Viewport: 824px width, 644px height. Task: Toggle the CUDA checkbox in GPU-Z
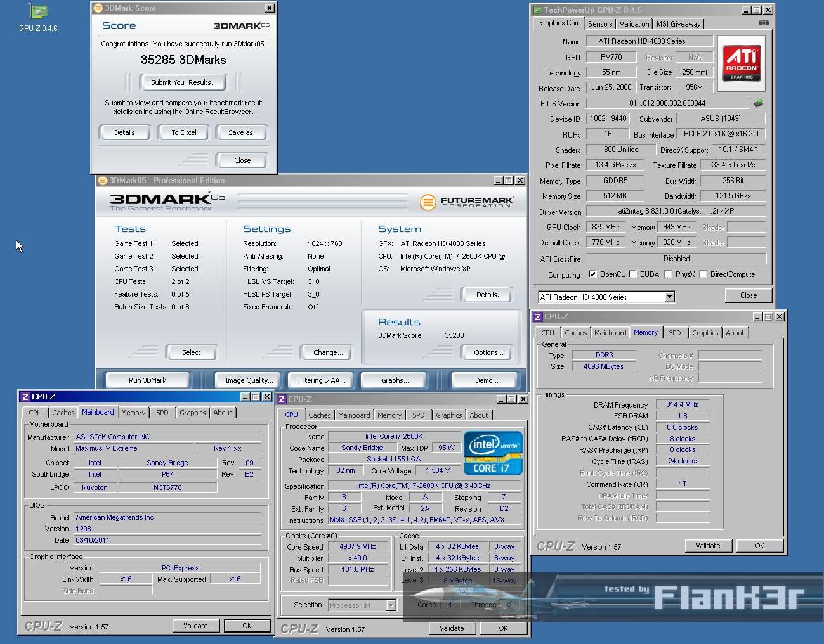(x=632, y=274)
